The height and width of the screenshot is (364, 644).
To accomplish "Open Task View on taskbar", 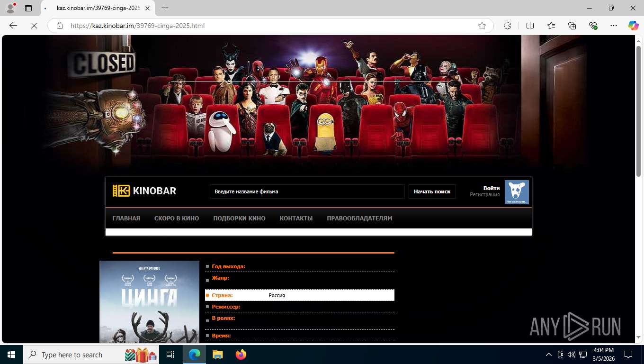I will (x=170, y=355).
